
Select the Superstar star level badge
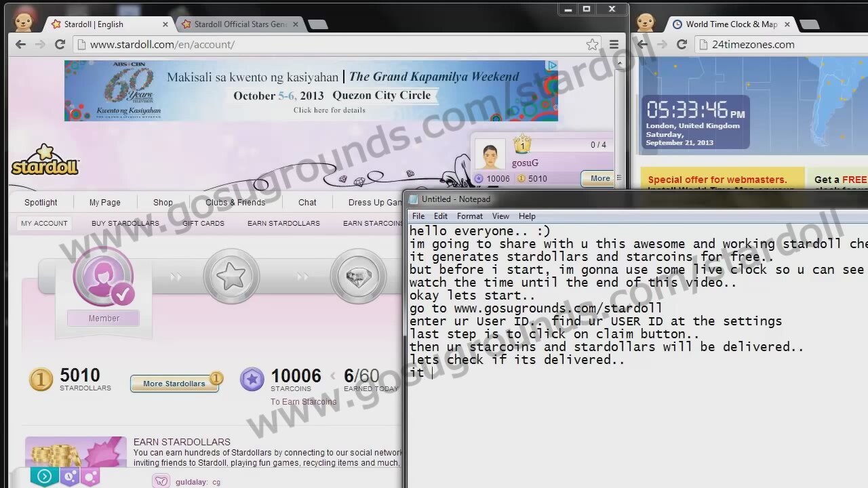(231, 277)
